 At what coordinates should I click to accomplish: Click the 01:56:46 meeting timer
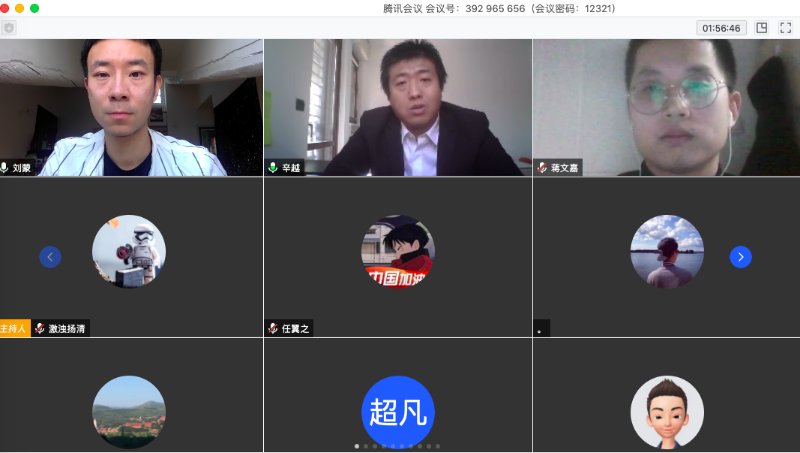coord(721,28)
